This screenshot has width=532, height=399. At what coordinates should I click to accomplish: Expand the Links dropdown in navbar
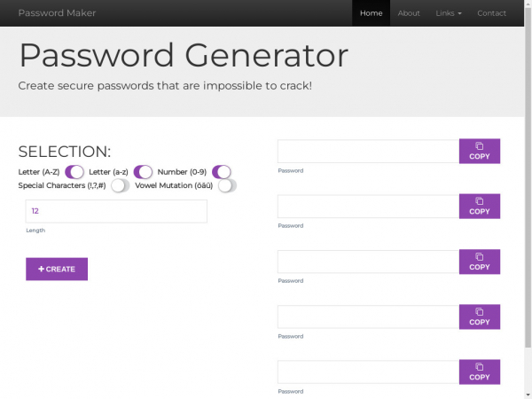pos(448,13)
